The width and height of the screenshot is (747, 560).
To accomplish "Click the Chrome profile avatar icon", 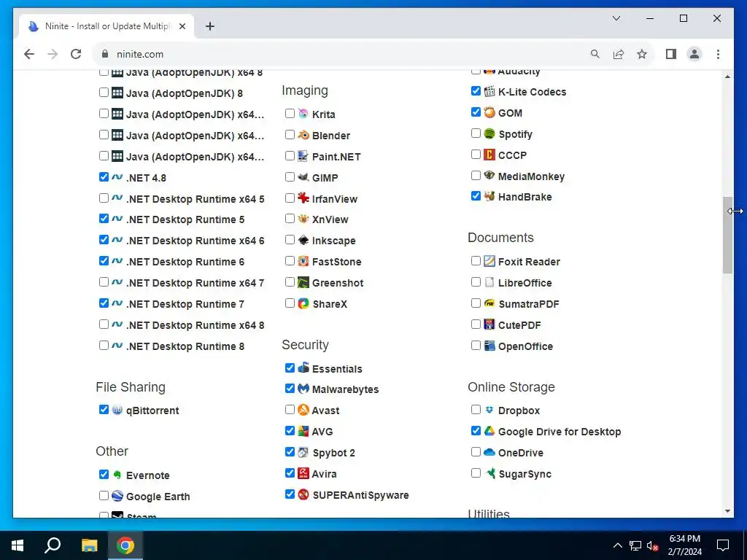I will (x=694, y=54).
